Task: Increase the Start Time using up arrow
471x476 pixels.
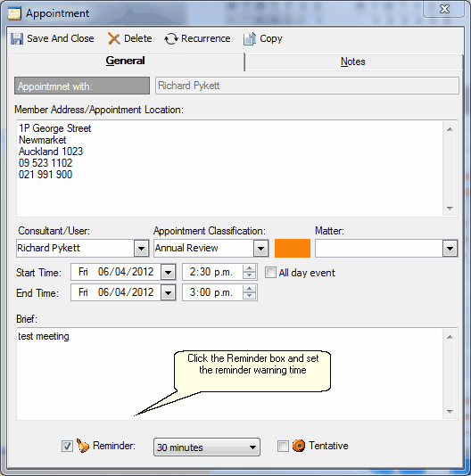Action: [x=249, y=268]
